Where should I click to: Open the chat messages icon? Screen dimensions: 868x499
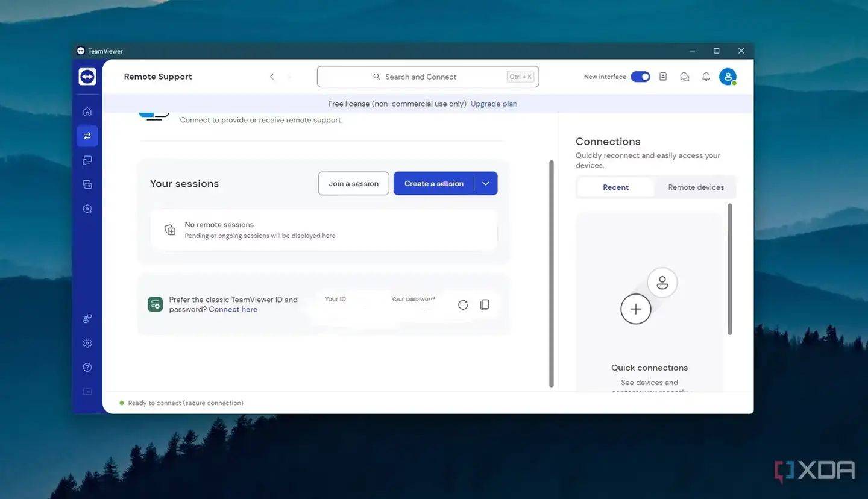click(x=684, y=77)
